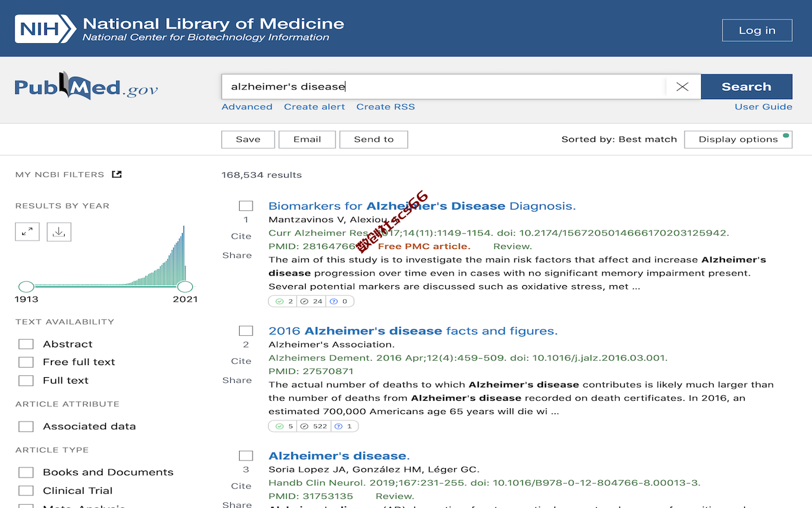
Task: Open the Send to dropdown
Action: 374,139
